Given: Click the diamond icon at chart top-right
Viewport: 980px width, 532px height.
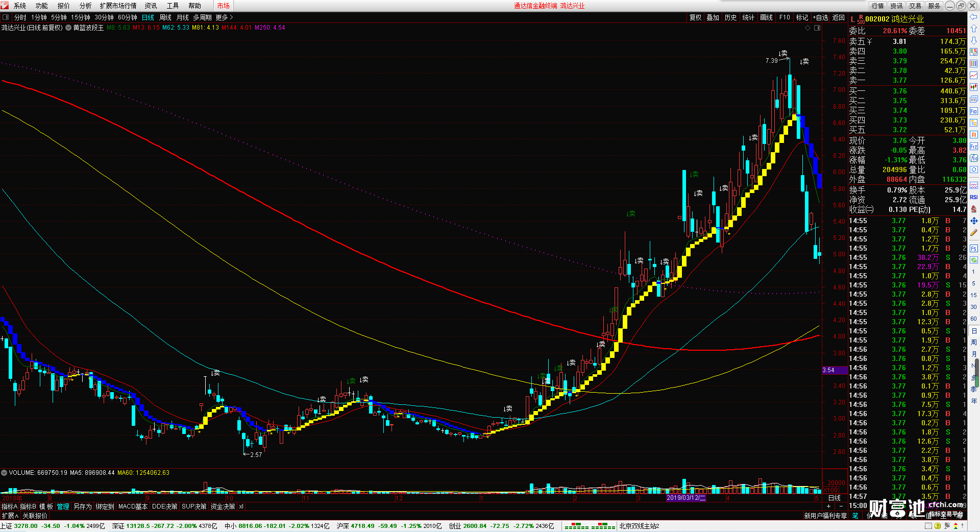Looking at the screenshot, I should point(807,28).
